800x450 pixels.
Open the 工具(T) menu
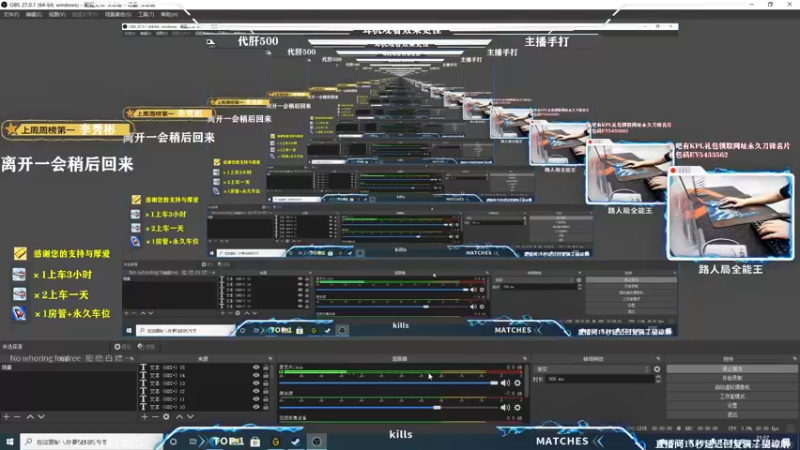[x=146, y=15]
